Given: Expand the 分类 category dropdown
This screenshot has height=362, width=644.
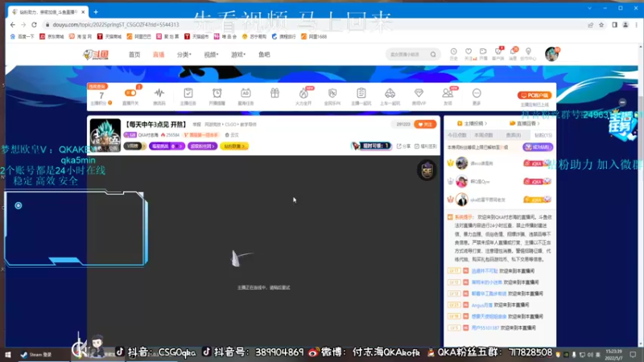Looking at the screenshot, I should click(184, 55).
